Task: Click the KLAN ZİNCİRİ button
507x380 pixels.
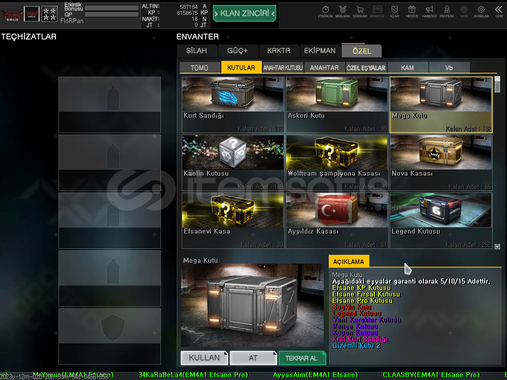Action: (x=245, y=13)
